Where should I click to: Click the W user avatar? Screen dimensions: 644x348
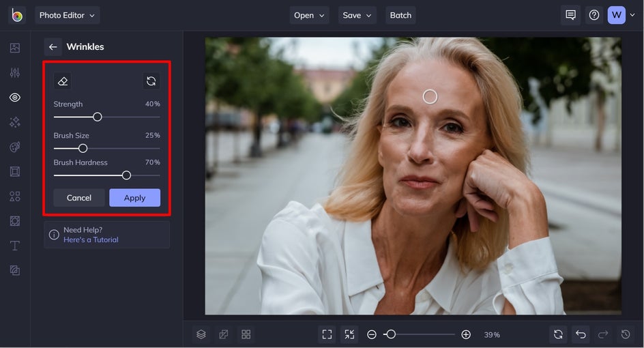tap(617, 15)
